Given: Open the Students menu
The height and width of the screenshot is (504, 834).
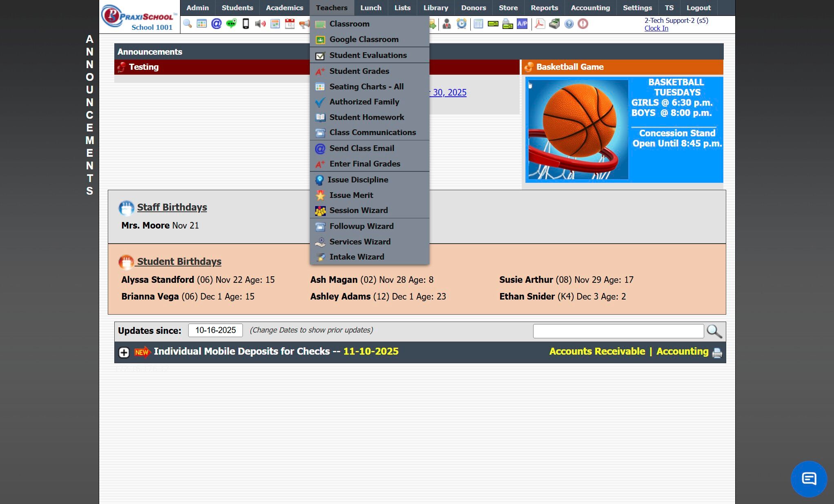Looking at the screenshot, I should click(237, 8).
